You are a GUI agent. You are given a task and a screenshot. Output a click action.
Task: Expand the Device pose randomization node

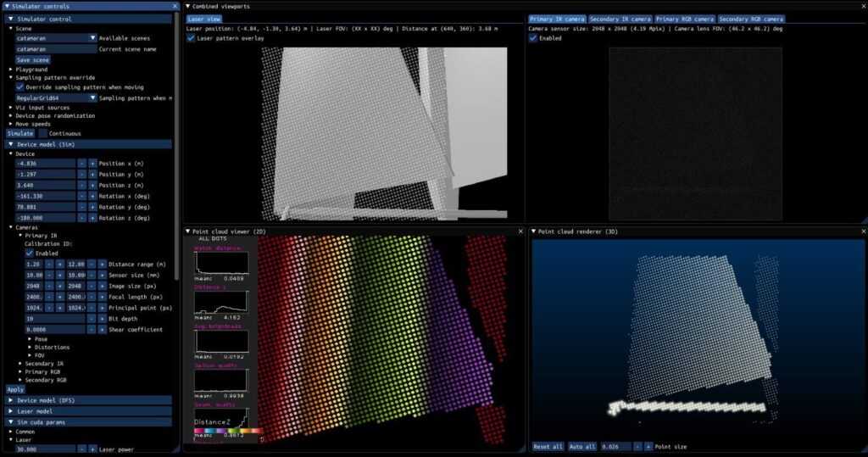click(x=11, y=115)
